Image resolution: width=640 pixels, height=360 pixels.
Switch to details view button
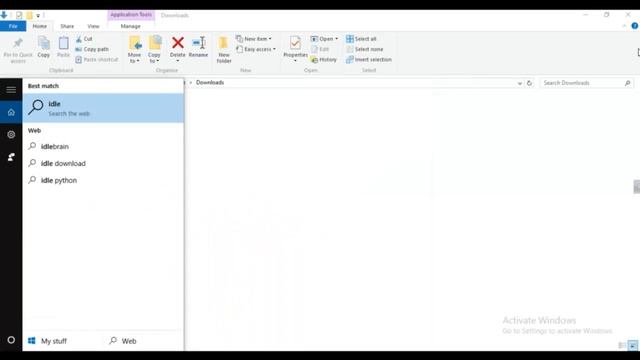click(622, 345)
